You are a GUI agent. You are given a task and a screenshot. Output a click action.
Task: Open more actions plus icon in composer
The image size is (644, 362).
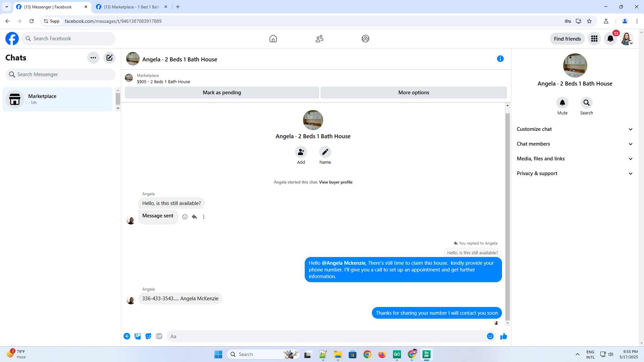coord(127,336)
